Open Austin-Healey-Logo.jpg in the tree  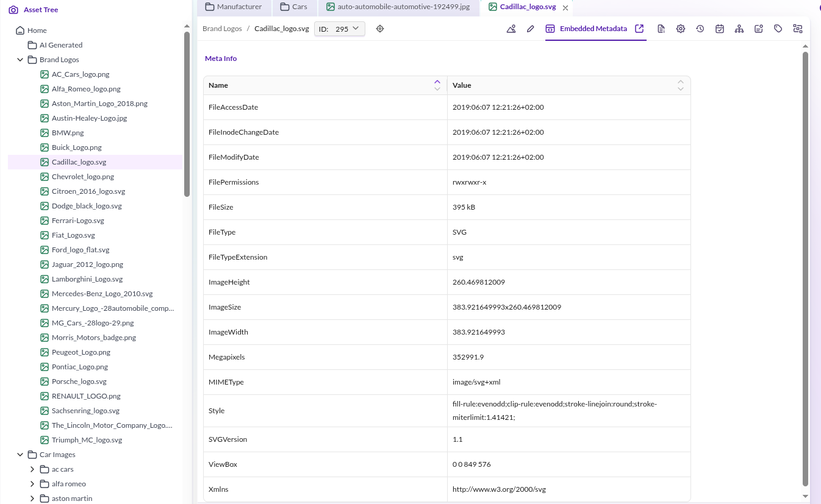click(x=89, y=118)
